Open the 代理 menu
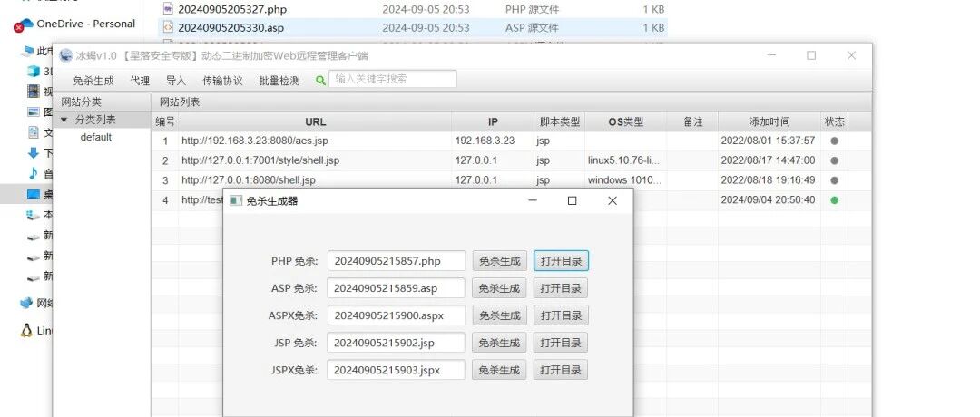 point(140,81)
